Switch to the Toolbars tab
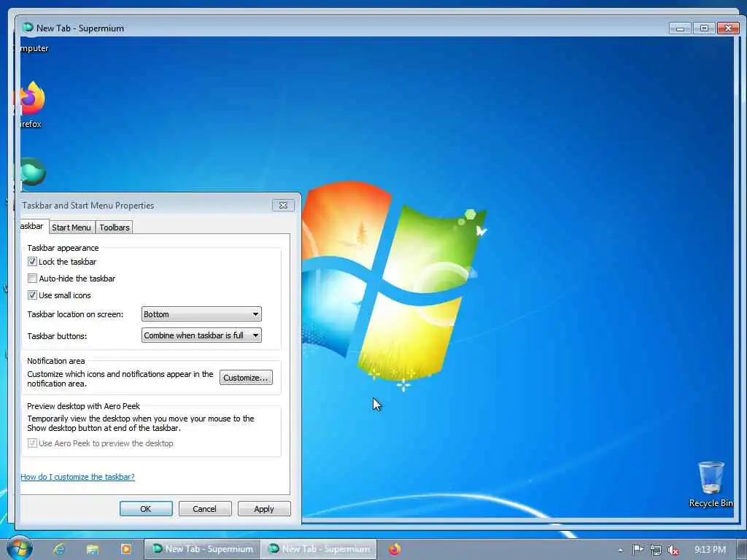 point(115,227)
